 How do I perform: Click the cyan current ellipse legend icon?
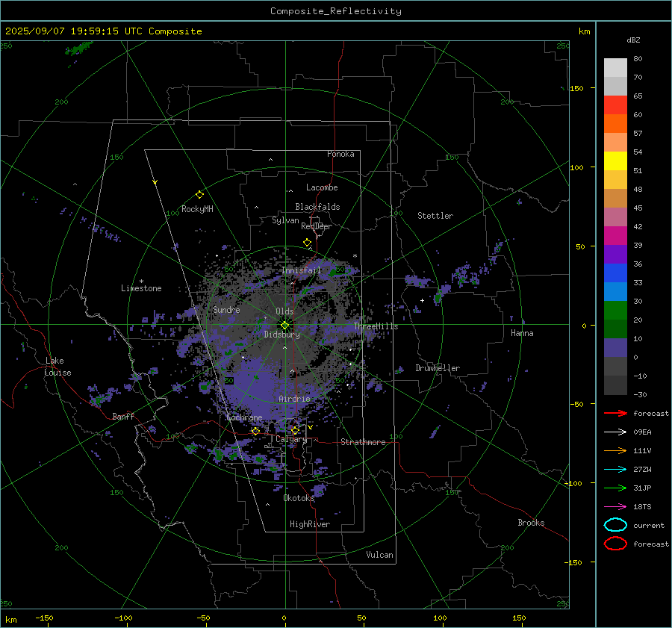click(x=615, y=525)
